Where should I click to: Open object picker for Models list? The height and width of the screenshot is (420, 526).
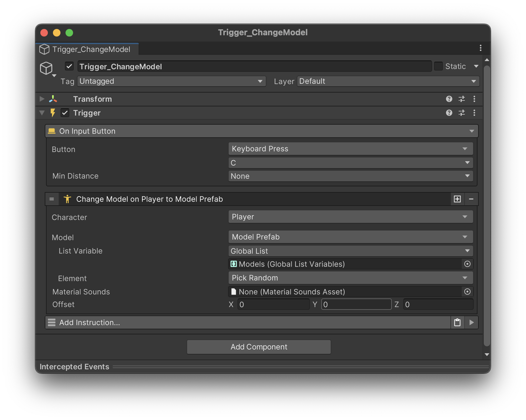(467, 264)
